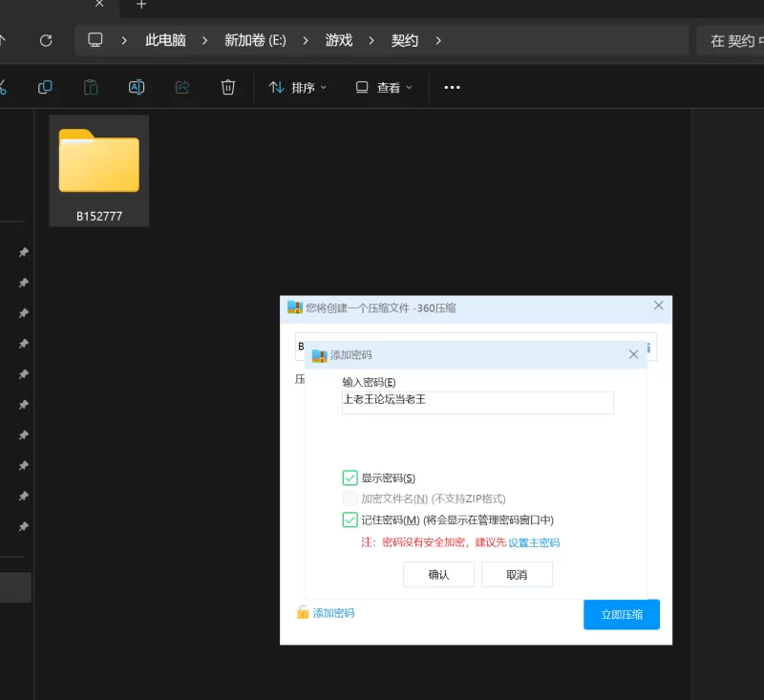
Task: Click the 输入密码 password field
Action: 477,402
